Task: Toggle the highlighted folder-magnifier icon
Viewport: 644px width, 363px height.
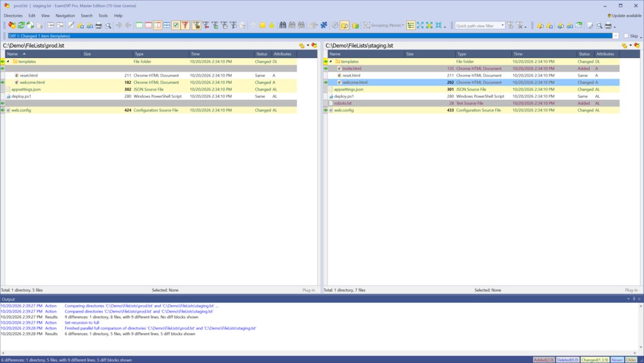Action: pyautogui.click(x=345, y=26)
